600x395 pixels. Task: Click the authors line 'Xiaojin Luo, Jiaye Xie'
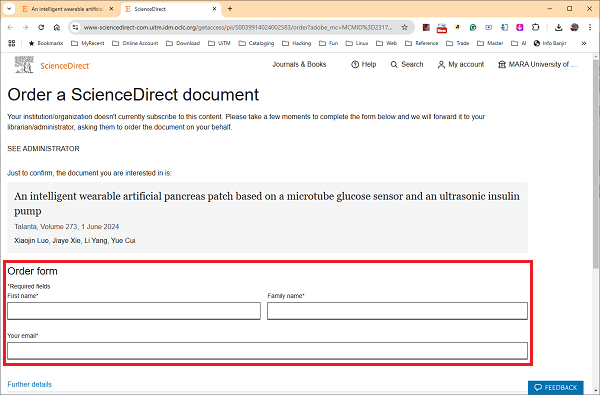pyautogui.click(x=75, y=240)
